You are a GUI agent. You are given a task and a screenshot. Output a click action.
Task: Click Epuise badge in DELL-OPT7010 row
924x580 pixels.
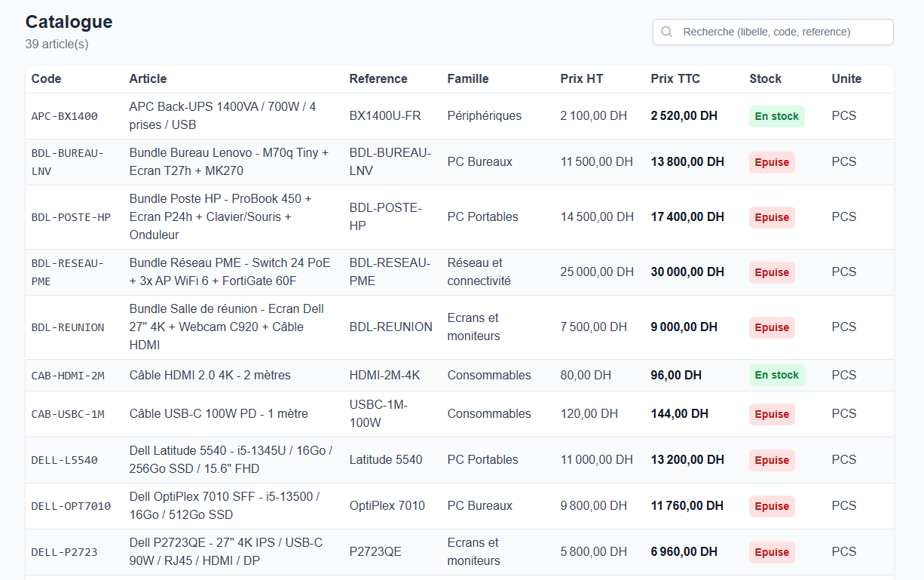(x=772, y=506)
